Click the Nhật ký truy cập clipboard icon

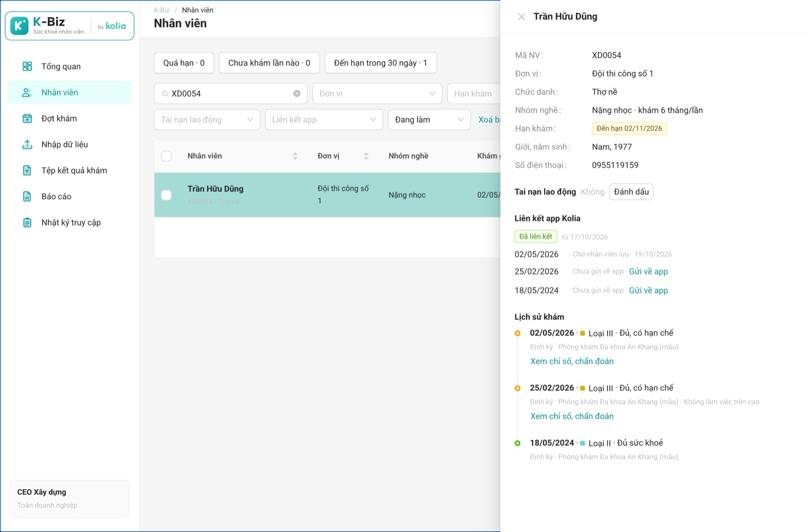(27, 223)
